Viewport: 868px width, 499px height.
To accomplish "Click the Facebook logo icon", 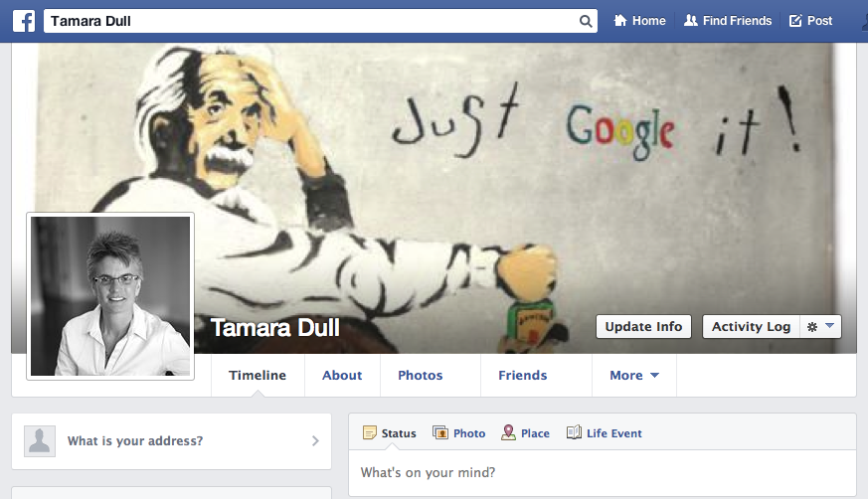I will [24, 21].
